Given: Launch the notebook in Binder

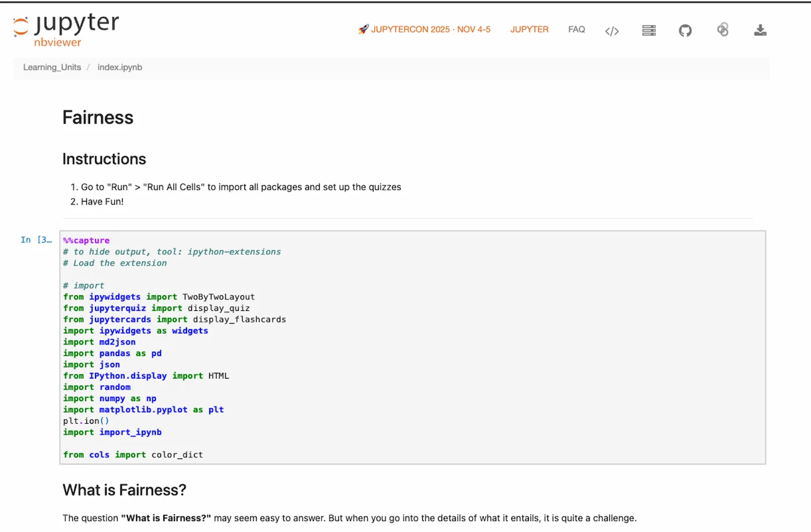Looking at the screenshot, I should point(722,30).
